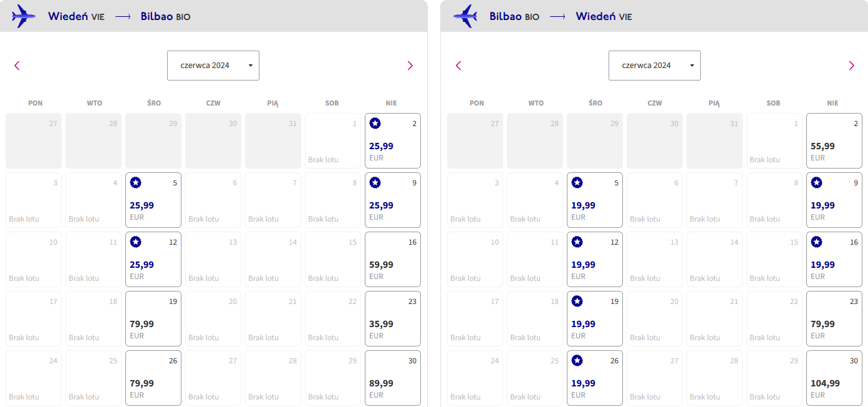Select return June 2 fare 55,99 EUR

click(834, 140)
